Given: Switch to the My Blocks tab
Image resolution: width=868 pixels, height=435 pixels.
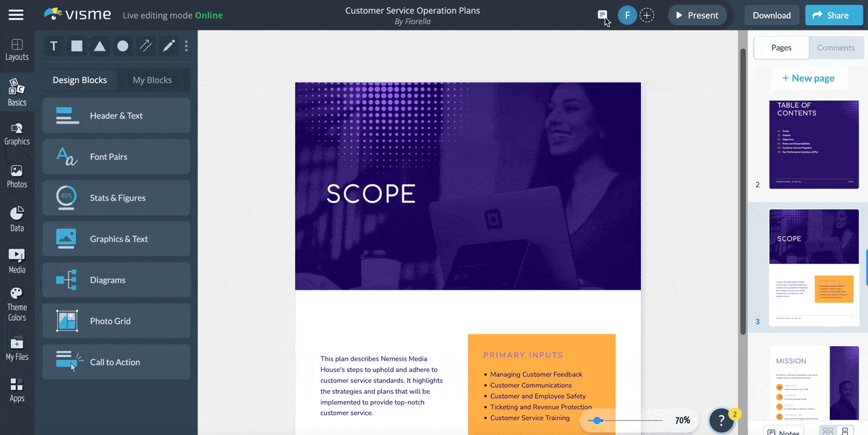Looking at the screenshot, I should point(152,80).
